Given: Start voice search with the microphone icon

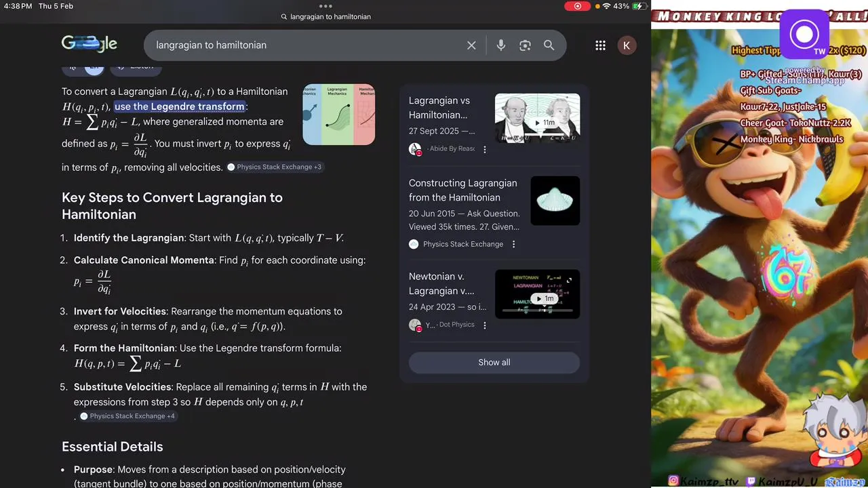Looking at the screenshot, I should (x=500, y=45).
